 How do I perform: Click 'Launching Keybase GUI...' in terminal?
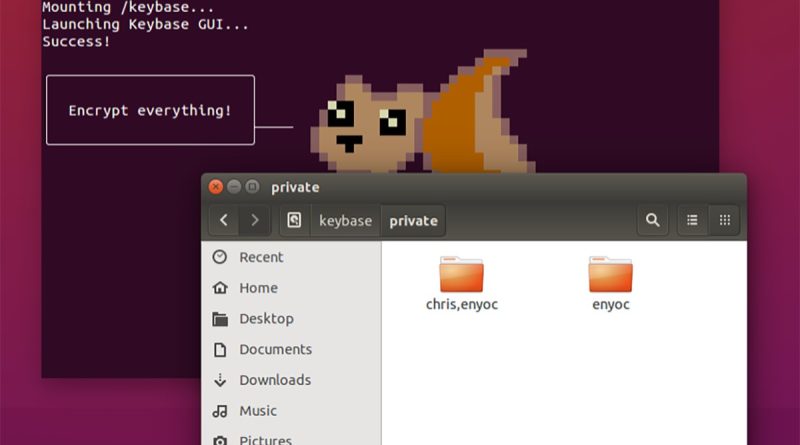(x=145, y=24)
